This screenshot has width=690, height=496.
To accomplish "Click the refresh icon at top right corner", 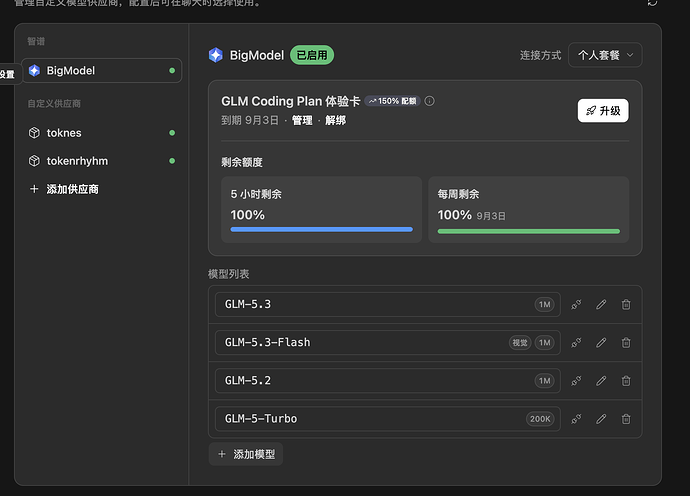I will pos(652,3).
